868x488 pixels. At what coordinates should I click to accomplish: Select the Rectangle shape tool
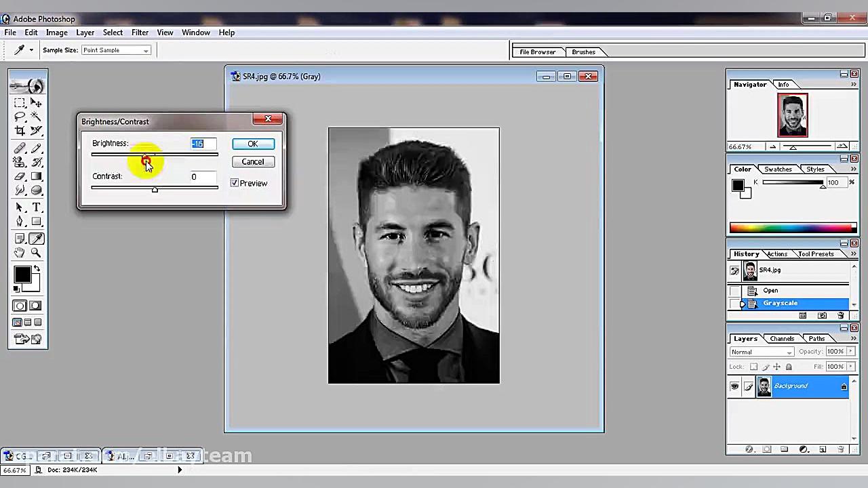(36, 222)
